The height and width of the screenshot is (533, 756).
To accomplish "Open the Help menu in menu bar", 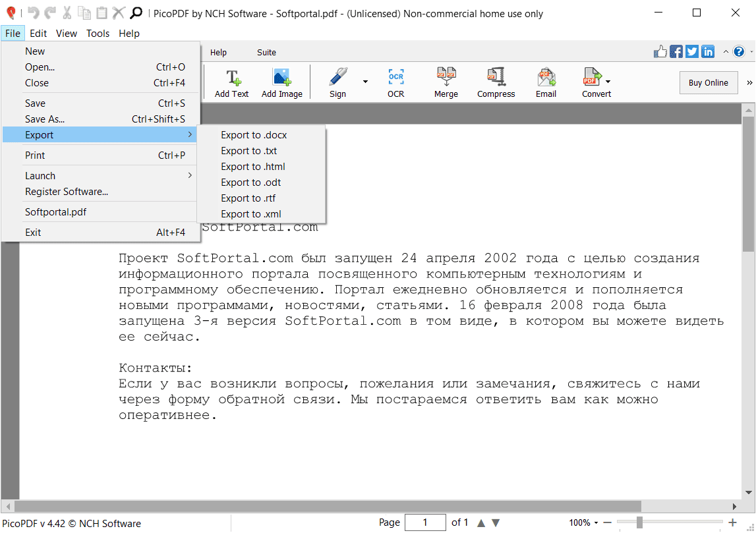I will coord(129,33).
